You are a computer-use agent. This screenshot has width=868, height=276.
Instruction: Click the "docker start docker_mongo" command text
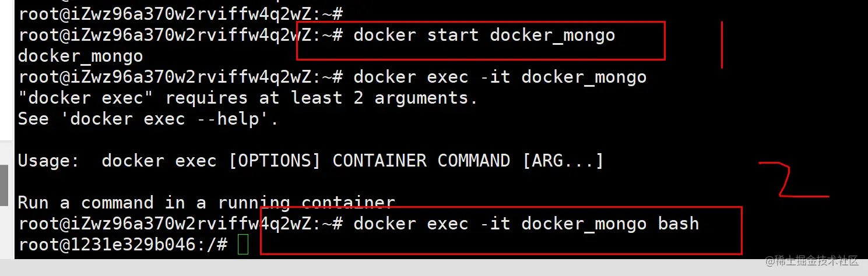(x=484, y=35)
